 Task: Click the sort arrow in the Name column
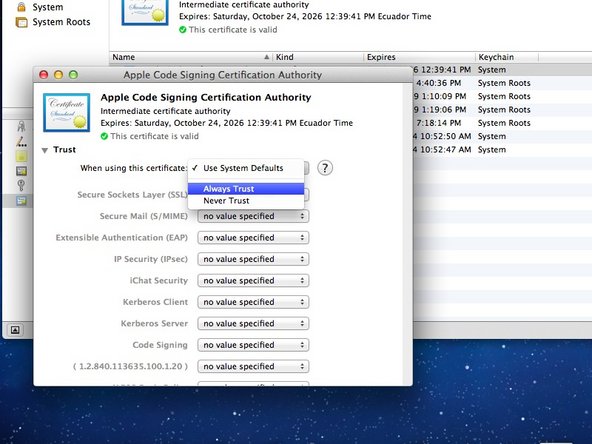(267, 57)
